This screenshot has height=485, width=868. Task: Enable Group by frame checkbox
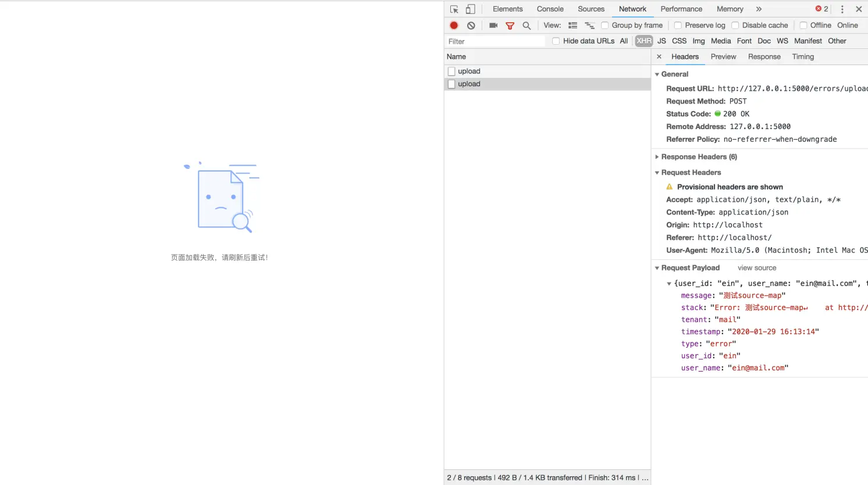(605, 26)
